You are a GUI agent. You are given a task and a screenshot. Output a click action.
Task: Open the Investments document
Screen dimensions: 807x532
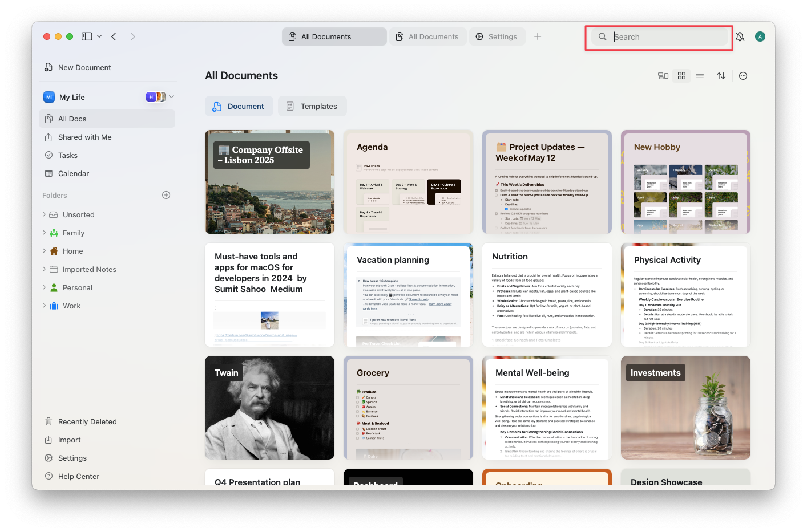point(685,408)
